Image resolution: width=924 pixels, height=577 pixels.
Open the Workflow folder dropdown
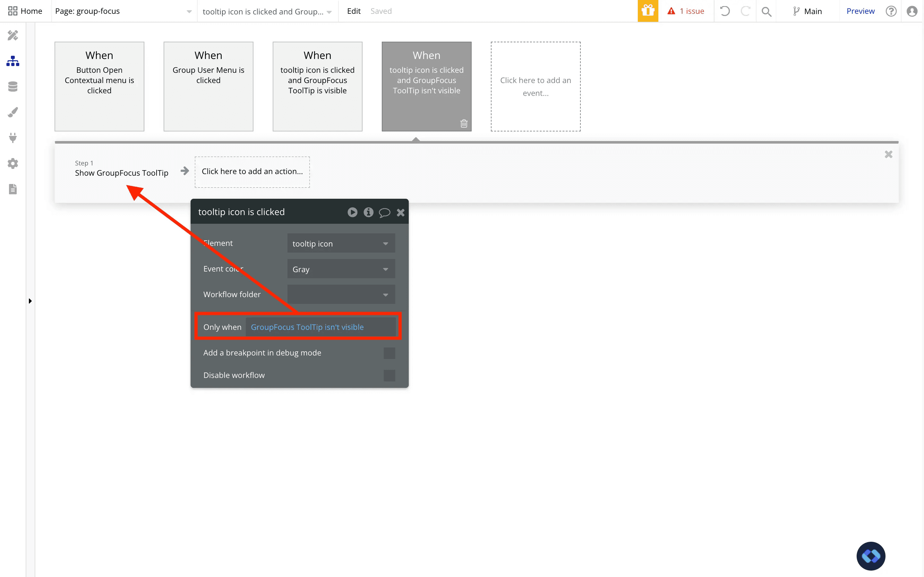341,295
